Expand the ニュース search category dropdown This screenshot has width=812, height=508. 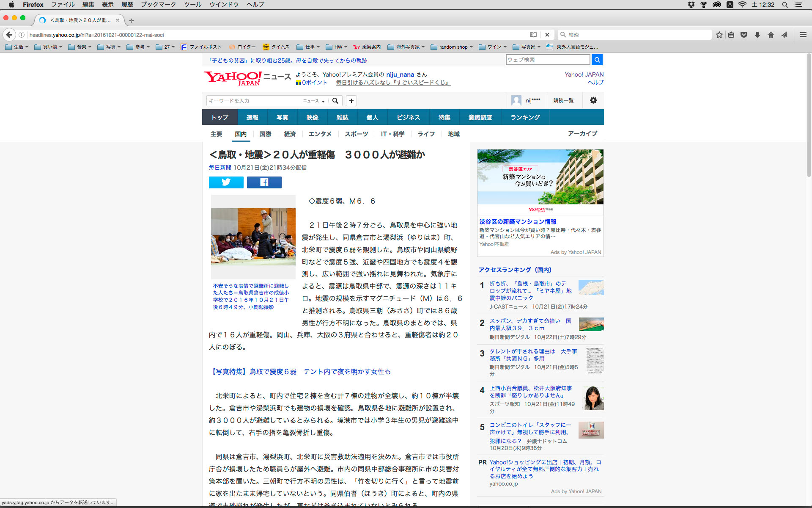click(314, 101)
